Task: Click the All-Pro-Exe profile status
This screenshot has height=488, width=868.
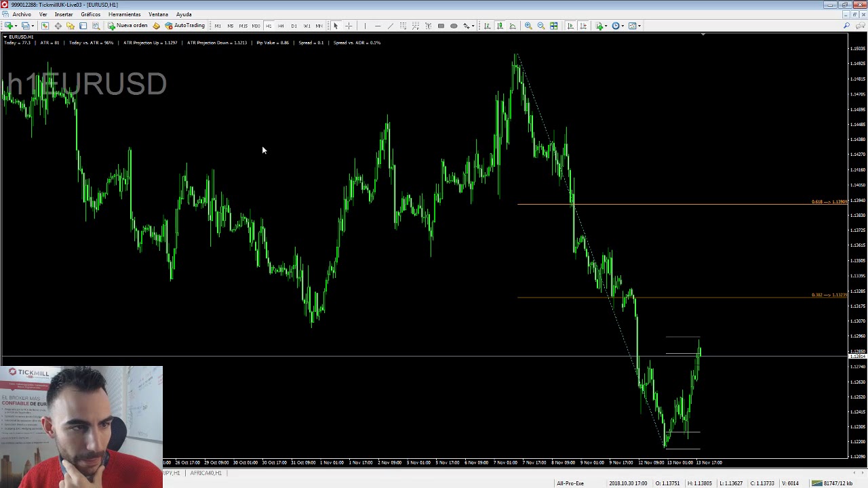Action: click(x=570, y=483)
